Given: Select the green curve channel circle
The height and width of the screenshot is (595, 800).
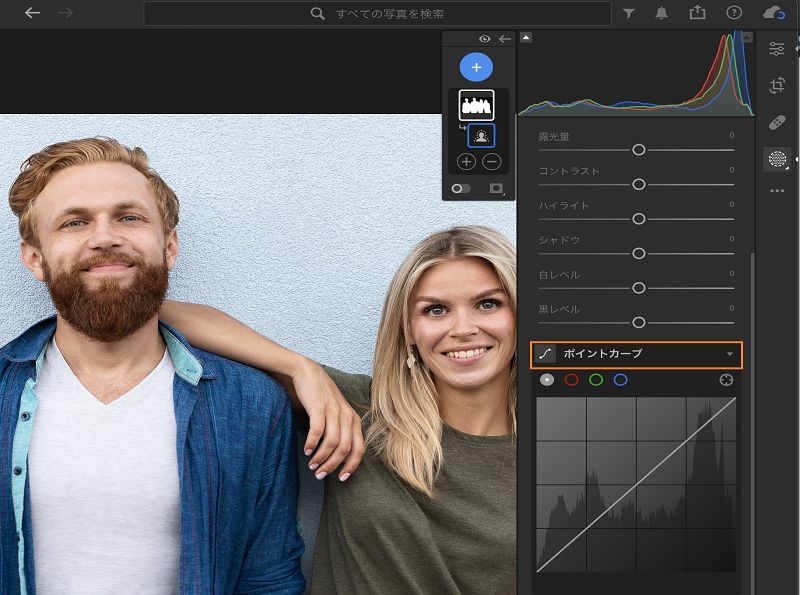Looking at the screenshot, I should click(596, 380).
